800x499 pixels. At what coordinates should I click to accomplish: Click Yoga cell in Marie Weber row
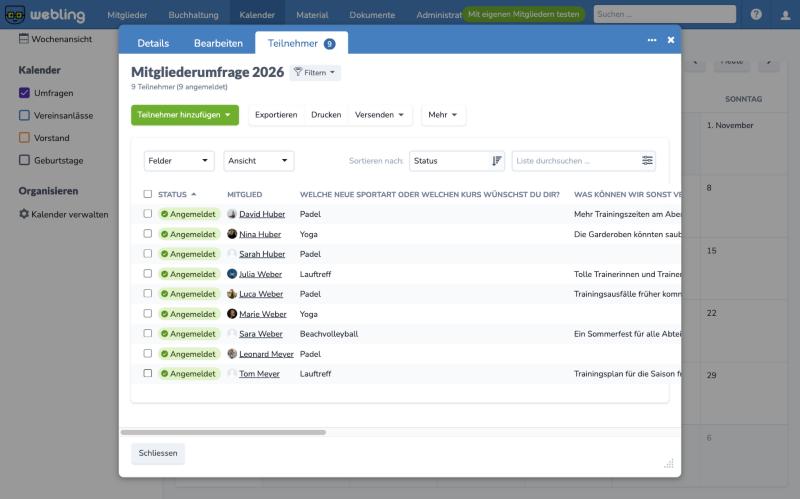tap(309, 314)
